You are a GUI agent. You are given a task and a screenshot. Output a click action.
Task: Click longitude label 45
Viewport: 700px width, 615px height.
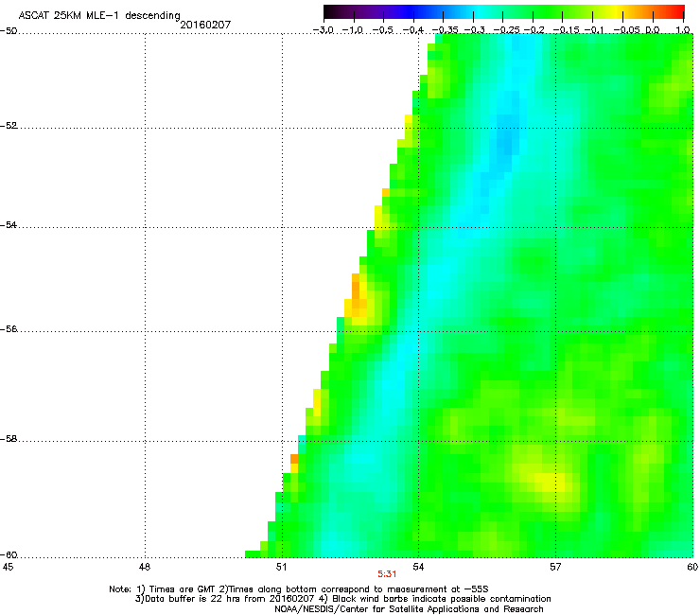tap(8, 567)
